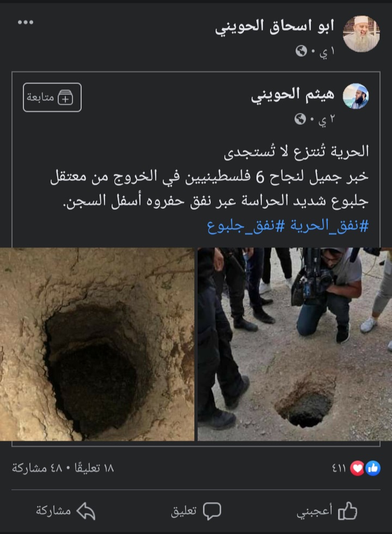This screenshot has height=534, width=392.
Task: View the ٤١١ reactions count
Action: tap(339, 469)
